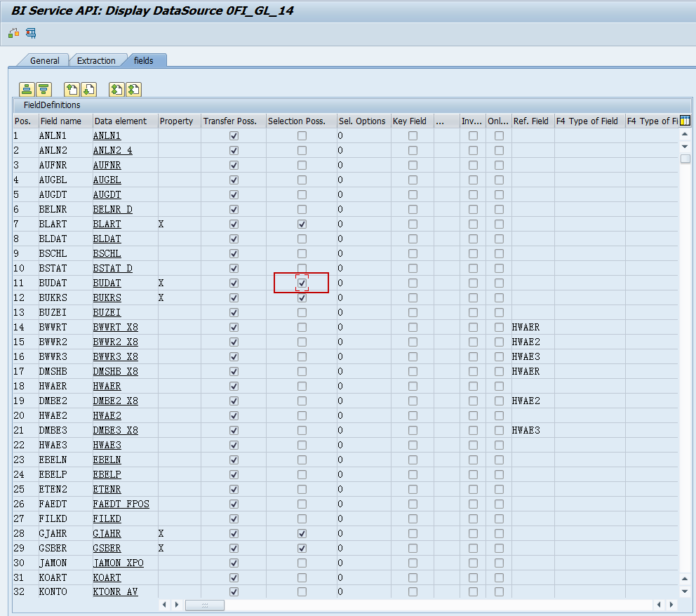
Task: Toggle Selection Poss. checkbox for BUDAT
Action: 302,283
